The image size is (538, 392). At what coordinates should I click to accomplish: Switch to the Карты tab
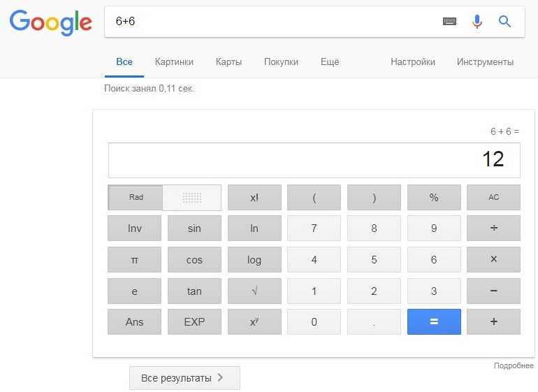point(229,62)
